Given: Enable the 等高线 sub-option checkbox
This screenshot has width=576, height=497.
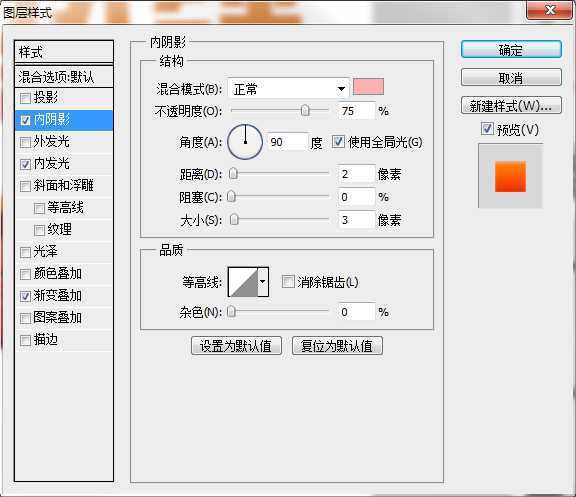Looking at the screenshot, I should click(39, 208).
